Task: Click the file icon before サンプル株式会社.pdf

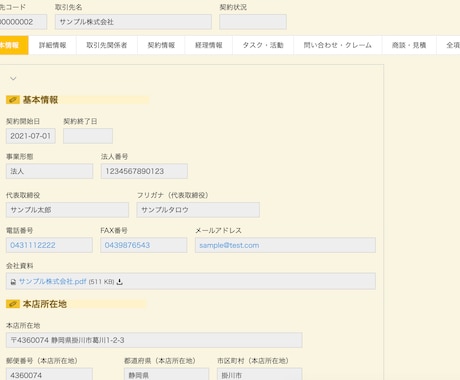Action: pyautogui.click(x=13, y=282)
